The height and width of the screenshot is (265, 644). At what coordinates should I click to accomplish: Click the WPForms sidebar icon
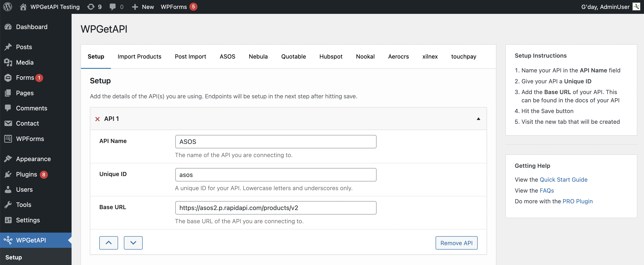[x=8, y=139]
